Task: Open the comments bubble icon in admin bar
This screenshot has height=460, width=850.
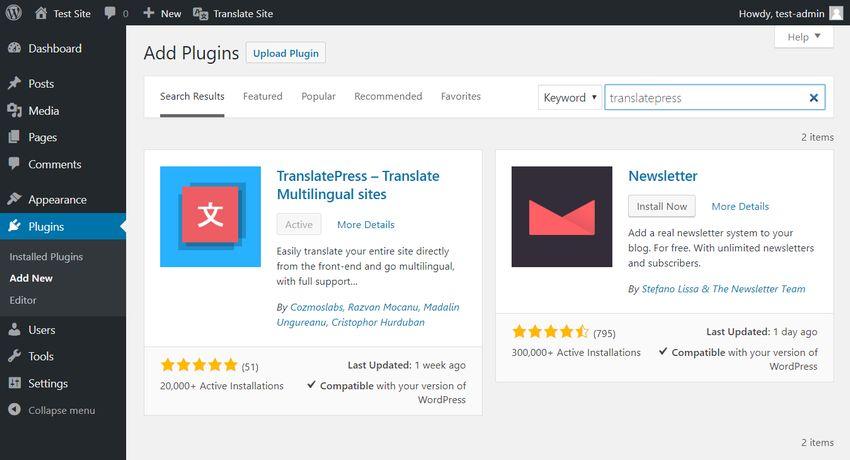Action: tap(110, 13)
